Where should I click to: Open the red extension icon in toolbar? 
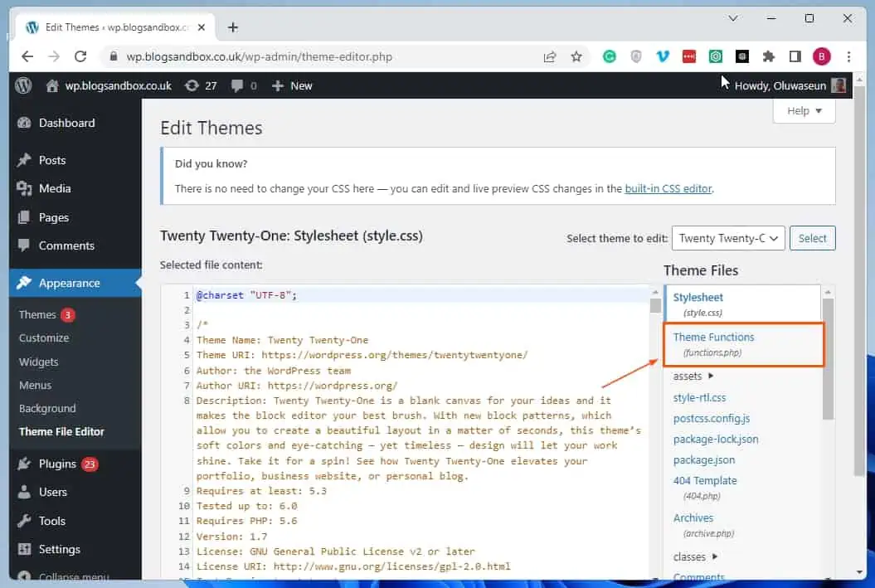(689, 56)
